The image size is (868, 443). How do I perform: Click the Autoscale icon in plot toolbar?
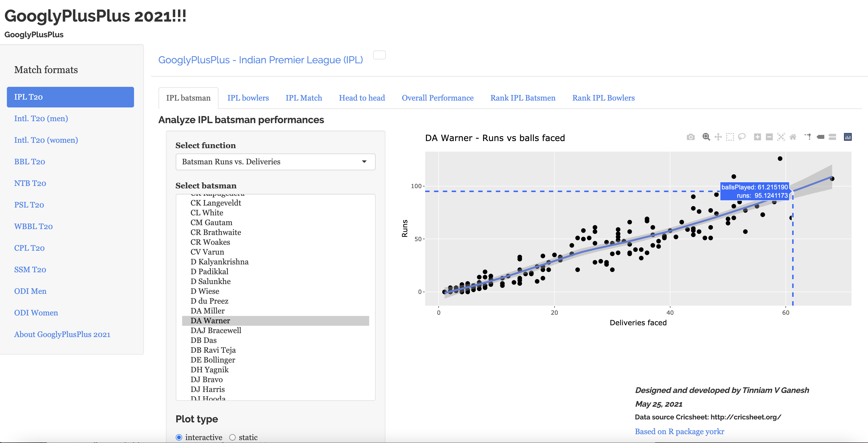click(781, 137)
